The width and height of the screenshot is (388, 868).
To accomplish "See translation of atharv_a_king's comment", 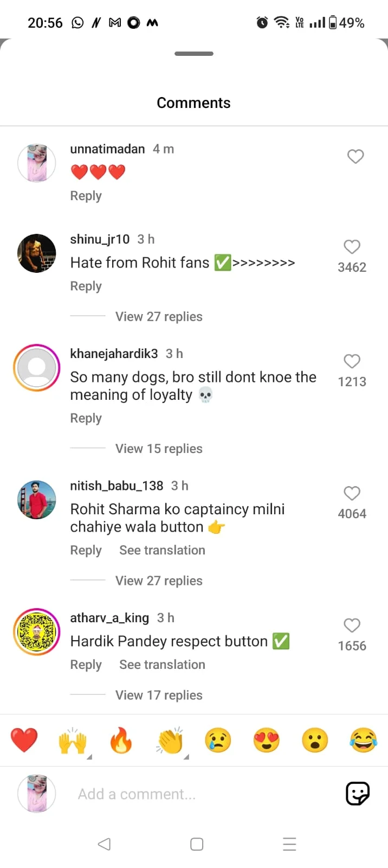I will tap(162, 665).
